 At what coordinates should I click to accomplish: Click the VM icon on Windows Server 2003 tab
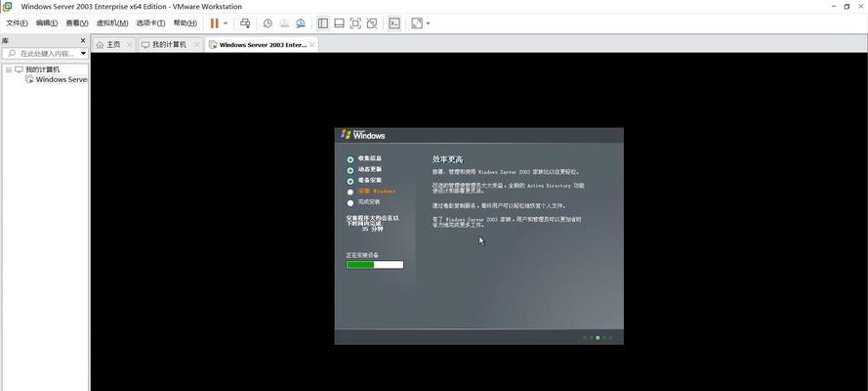(213, 45)
